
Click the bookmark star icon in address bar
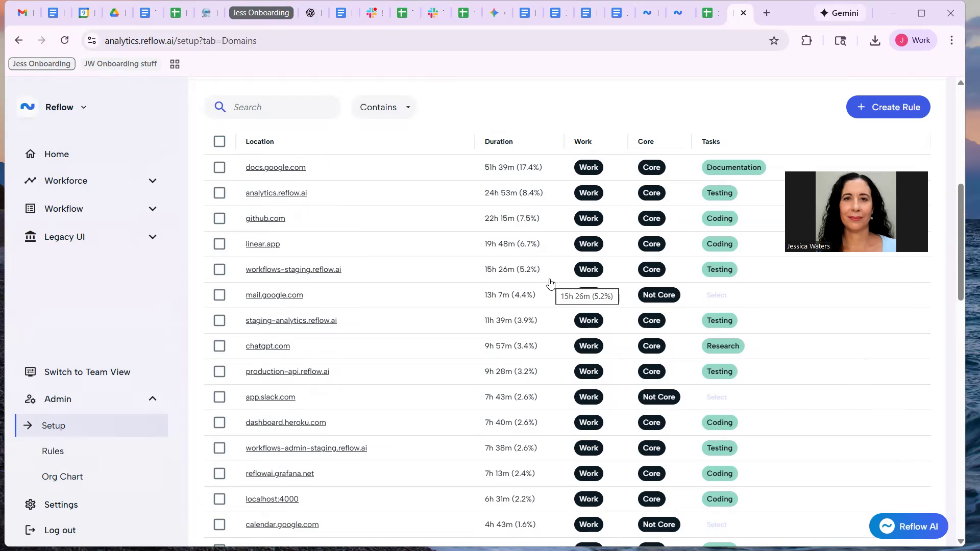coord(774,41)
